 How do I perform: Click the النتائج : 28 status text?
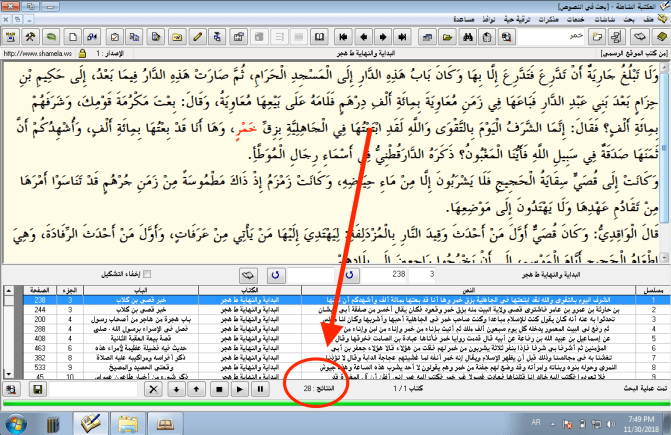pyautogui.click(x=319, y=388)
